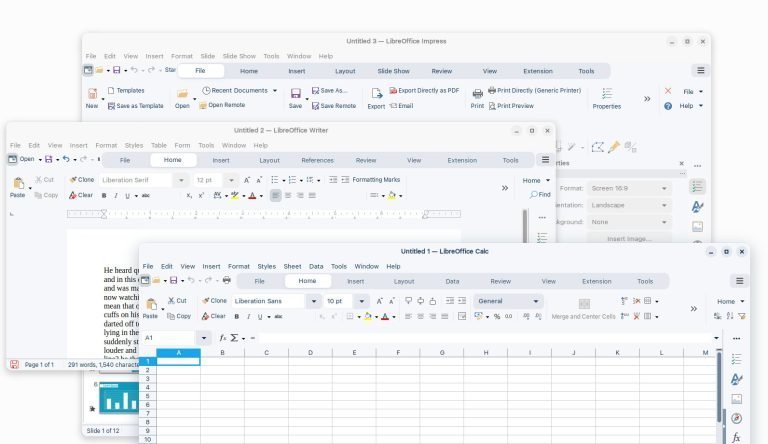Open Impress Slide Show ribbon tab

(x=393, y=71)
